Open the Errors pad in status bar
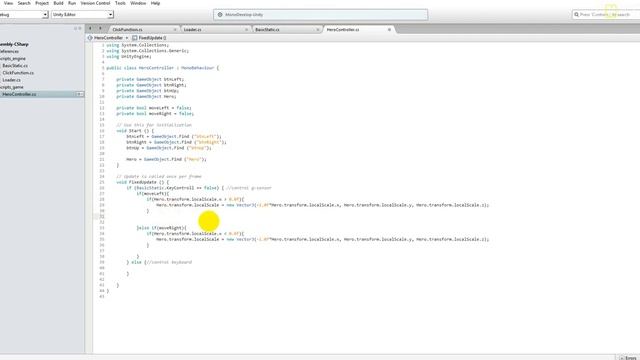This screenshot has width=640, height=360. tap(628, 358)
